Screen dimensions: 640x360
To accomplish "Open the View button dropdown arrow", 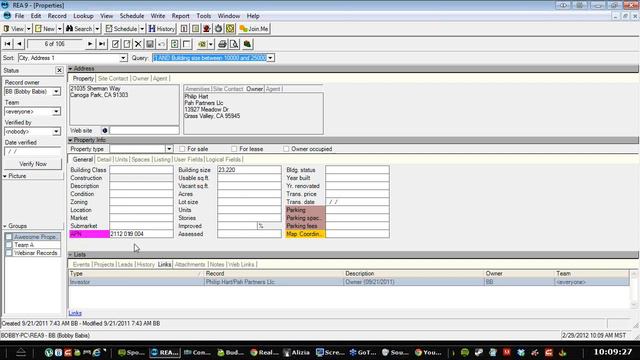I will pos(29,29).
